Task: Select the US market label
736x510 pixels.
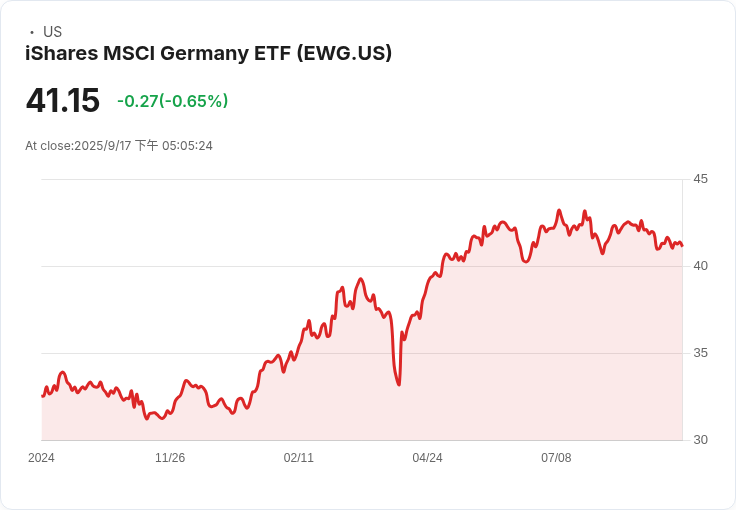Action: pos(52,32)
